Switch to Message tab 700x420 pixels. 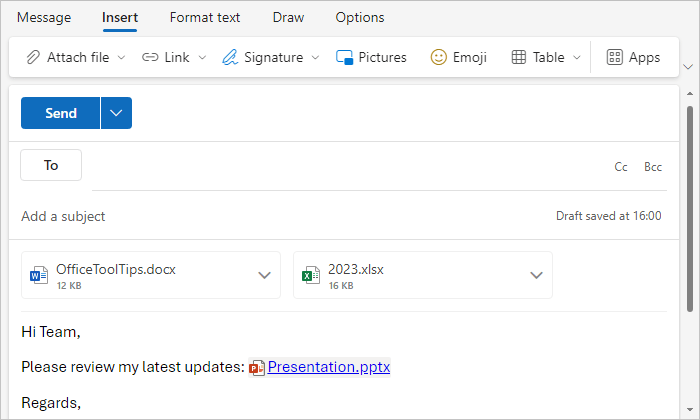(x=44, y=17)
